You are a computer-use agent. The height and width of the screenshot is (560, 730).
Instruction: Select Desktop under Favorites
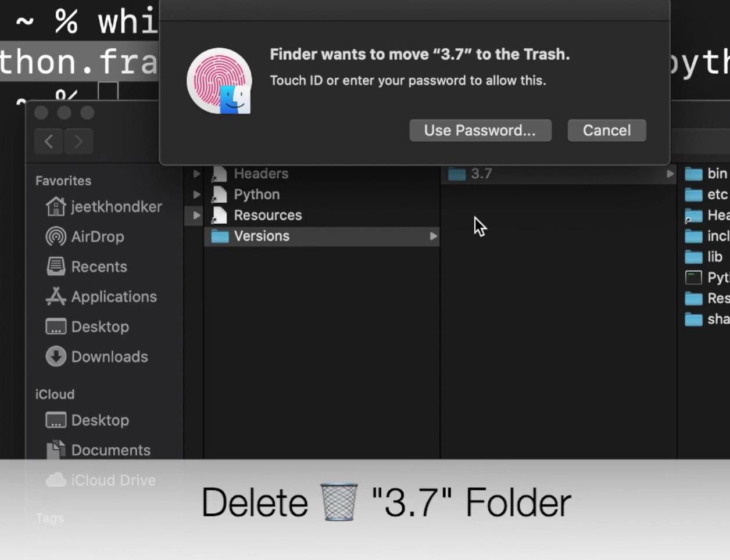pyautogui.click(x=87, y=326)
